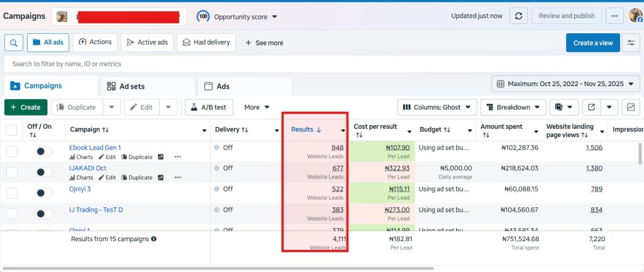This screenshot has width=644, height=272.
Task: Click the Charts icon under Ebook Lead Gen 1
Action: [80, 157]
